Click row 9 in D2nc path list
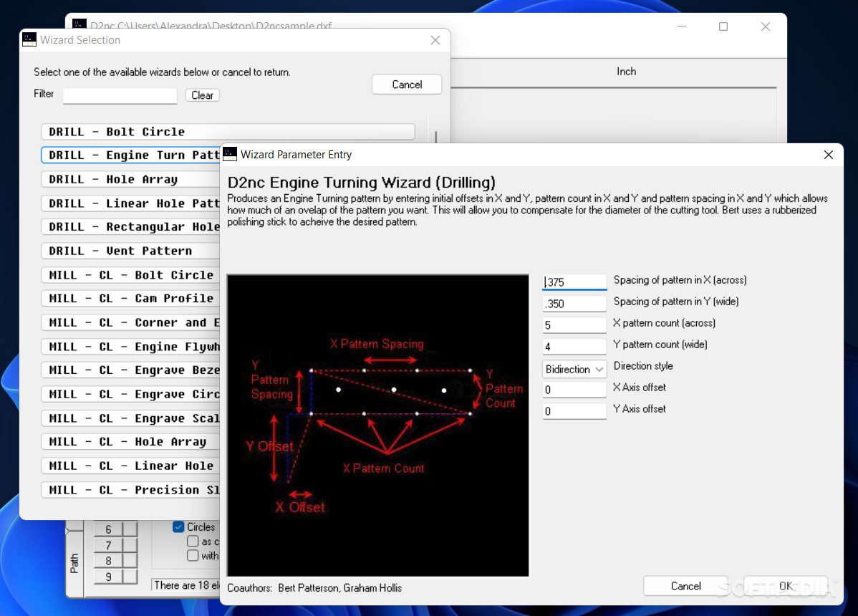858x616 pixels. (x=108, y=577)
